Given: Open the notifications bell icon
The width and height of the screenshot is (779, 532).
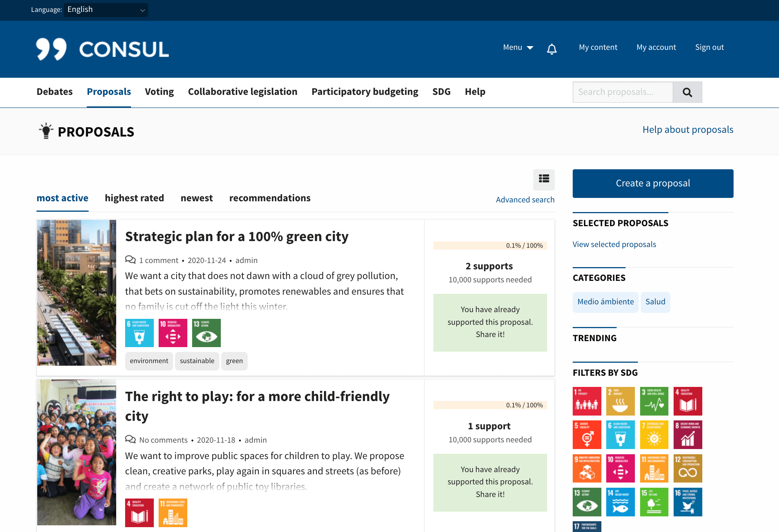Looking at the screenshot, I should [x=551, y=49].
